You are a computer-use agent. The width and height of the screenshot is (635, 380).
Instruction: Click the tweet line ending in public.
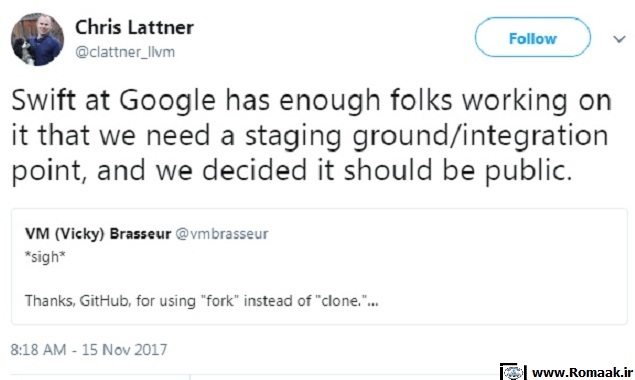292,171
